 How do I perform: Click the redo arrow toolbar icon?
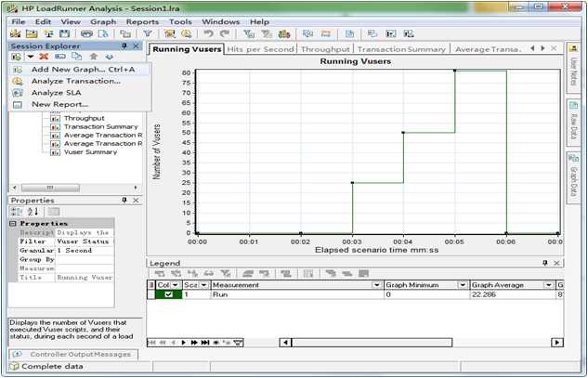pos(225,33)
